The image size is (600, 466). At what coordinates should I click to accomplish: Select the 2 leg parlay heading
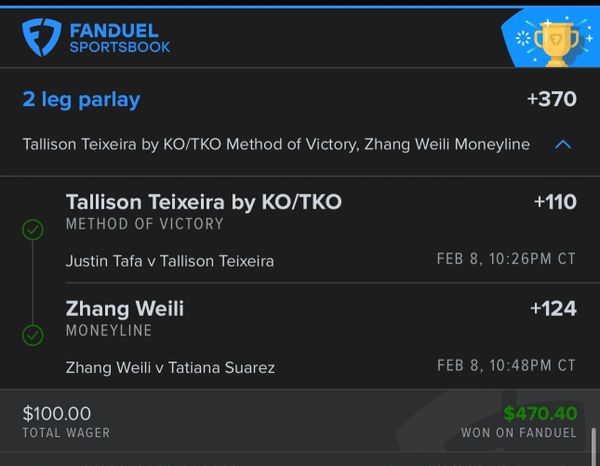pyautogui.click(x=81, y=100)
